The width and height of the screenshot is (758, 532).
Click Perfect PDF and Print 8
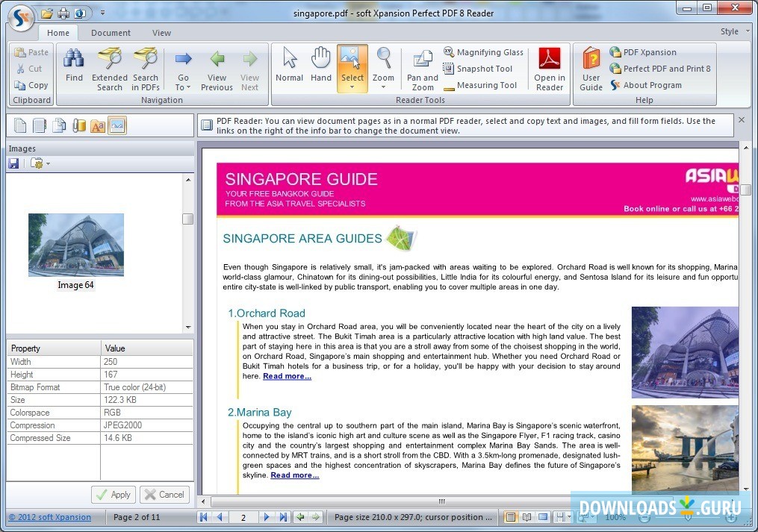click(x=660, y=69)
